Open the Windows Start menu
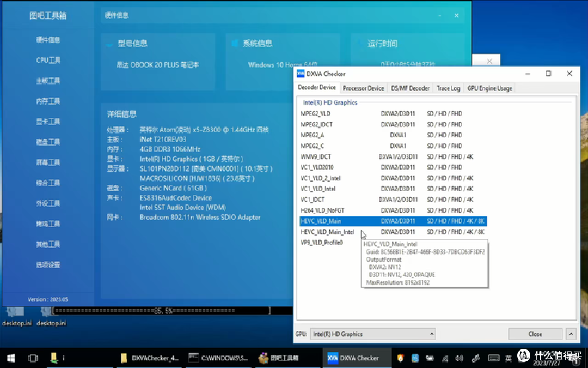 tap(10, 358)
